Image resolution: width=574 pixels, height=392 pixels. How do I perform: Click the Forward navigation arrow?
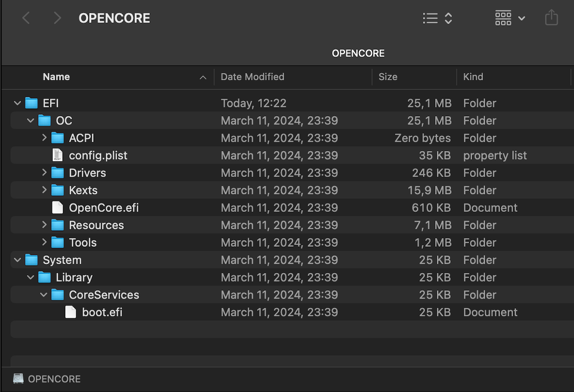[x=57, y=18]
